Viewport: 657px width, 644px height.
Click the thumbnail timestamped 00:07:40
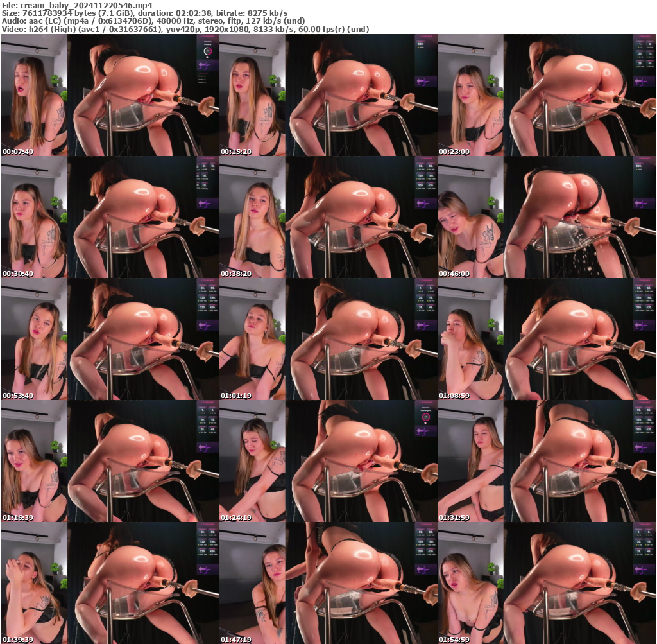pyautogui.click(x=110, y=95)
